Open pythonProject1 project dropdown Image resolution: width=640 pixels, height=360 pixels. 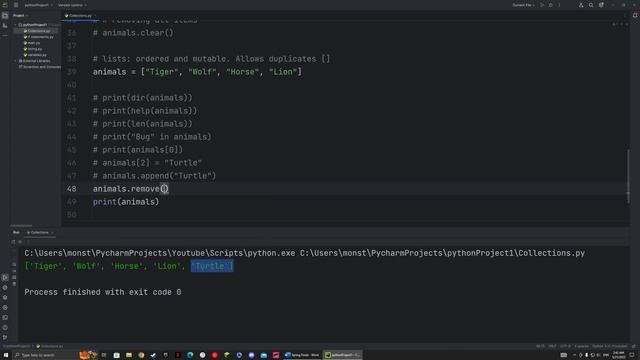[x=38, y=5]
